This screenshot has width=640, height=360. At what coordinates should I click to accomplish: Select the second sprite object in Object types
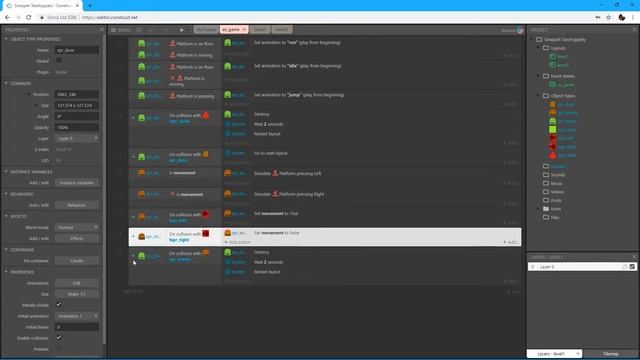tap(564, 113)
